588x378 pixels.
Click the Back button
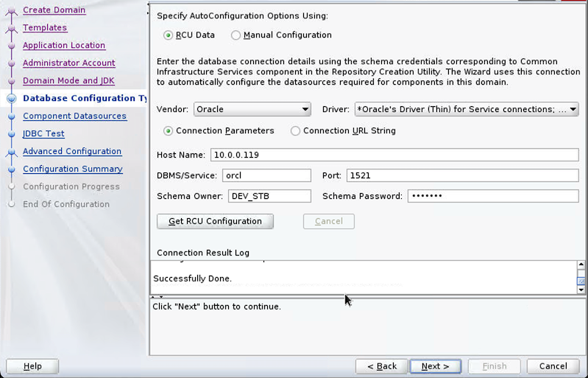point(382,366)
